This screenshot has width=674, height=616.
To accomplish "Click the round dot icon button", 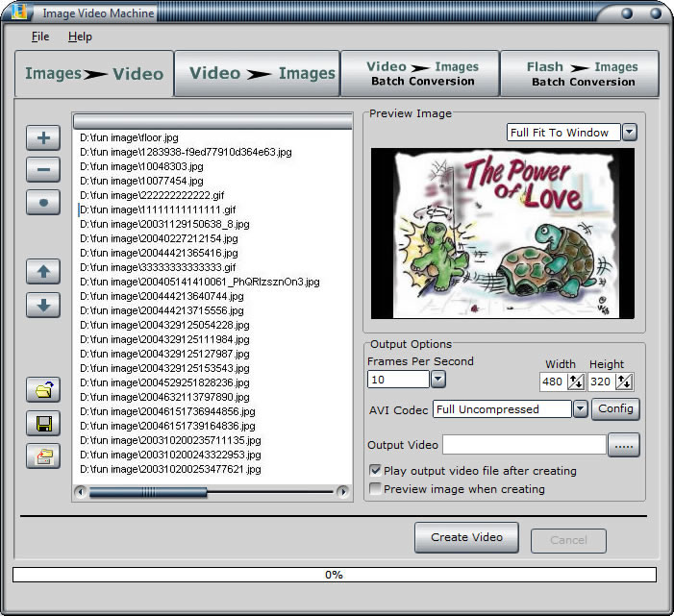I will coord(43,204).
